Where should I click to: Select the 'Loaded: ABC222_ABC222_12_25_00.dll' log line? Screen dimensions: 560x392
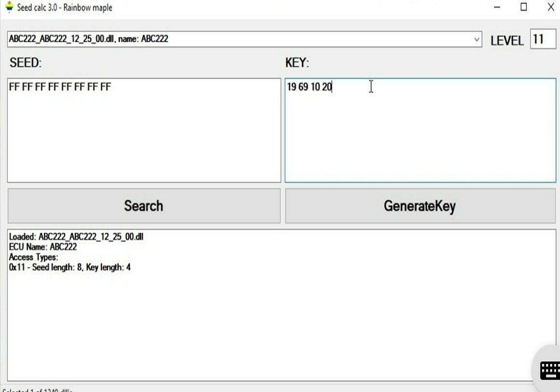pos(76,237)
